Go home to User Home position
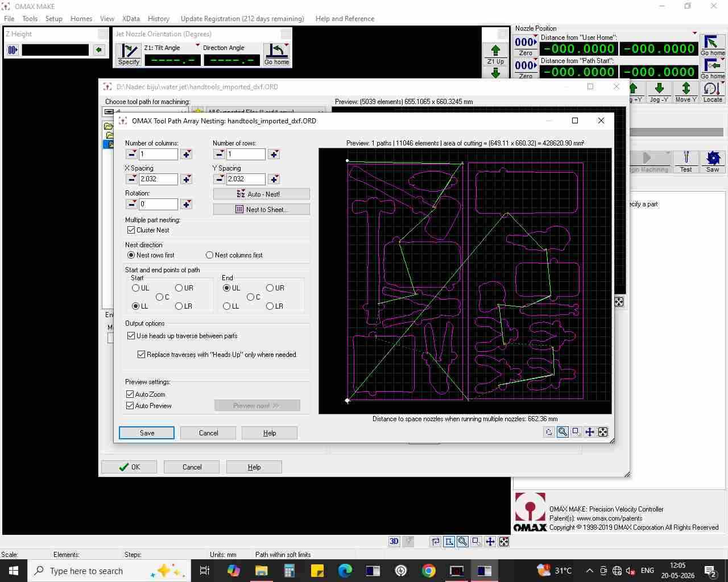Screen dimensions: 728x582 713,45
